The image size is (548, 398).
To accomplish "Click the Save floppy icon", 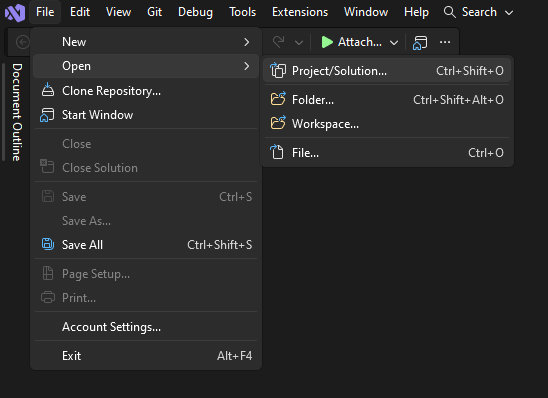I will click(48, 196).
